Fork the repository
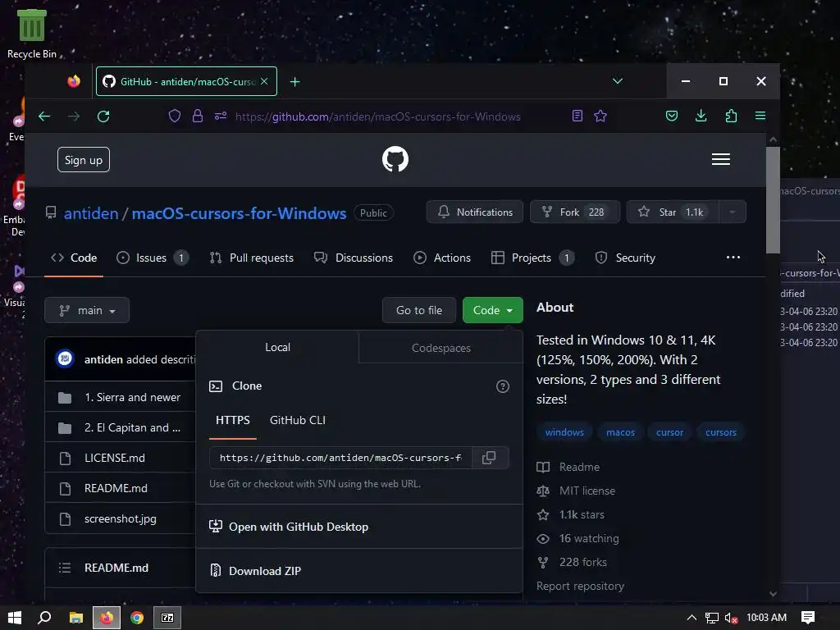This screenshot has width=840, height=630. (x=575, y=212)
